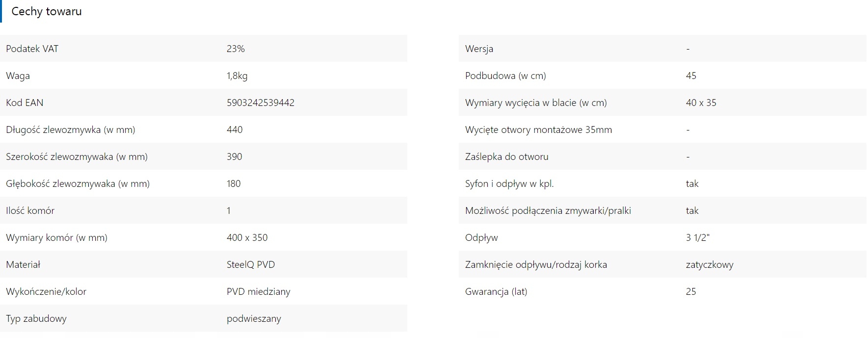Screen dimensions: 868x338
Task: Select the Waga value 1,8kg
Action: pyautogui.click(x=237, y=76)
